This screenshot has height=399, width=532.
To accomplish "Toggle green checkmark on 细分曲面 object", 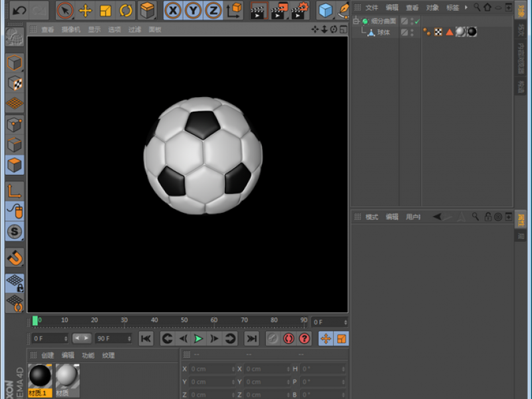I will click(417, 21).
